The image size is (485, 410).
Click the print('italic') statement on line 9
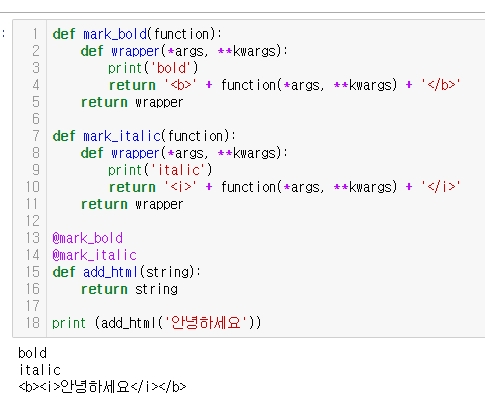(160, 170)
